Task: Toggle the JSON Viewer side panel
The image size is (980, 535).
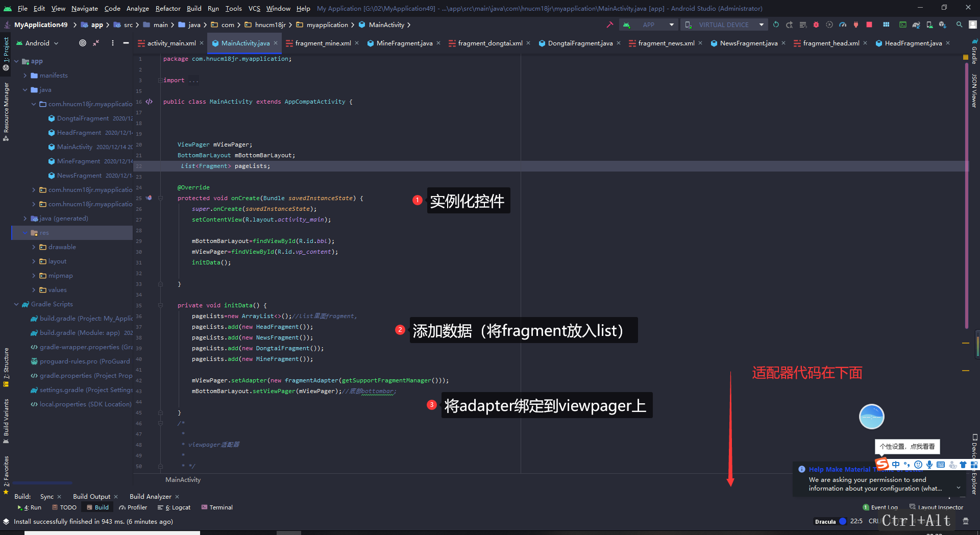Action: click(x=974, y=90)
